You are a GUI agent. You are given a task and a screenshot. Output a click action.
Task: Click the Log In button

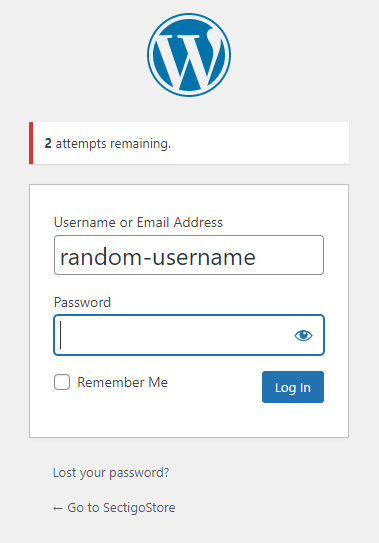point(293,387)
